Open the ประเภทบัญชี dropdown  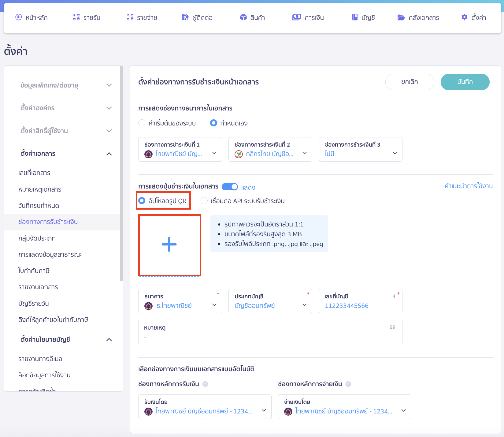pos(270,301)
